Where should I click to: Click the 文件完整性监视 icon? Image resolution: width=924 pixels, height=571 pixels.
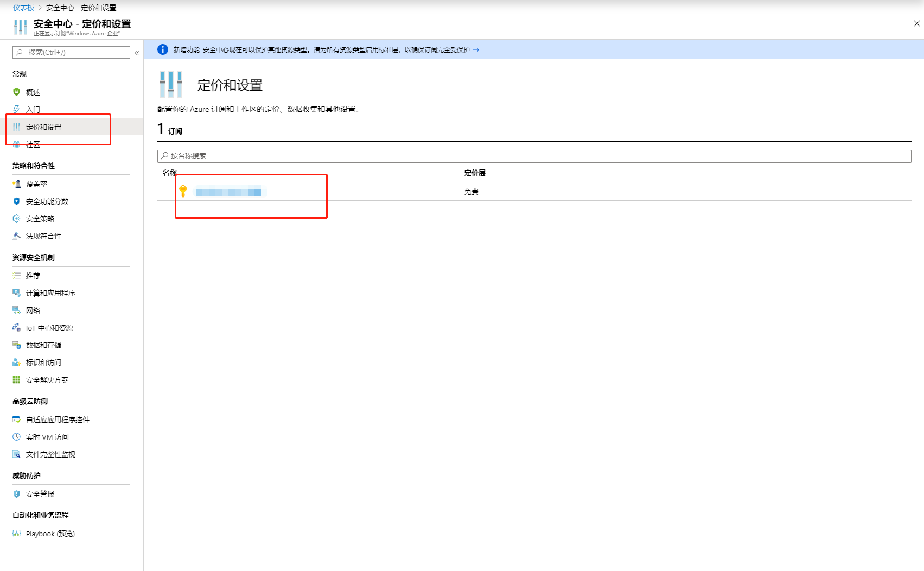16,454
